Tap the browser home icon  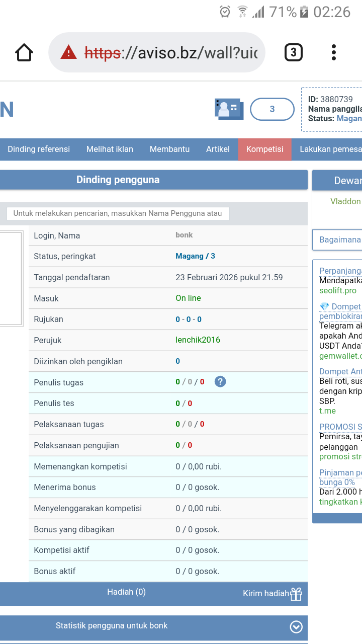pyautogui.click(x=24, y=52)
